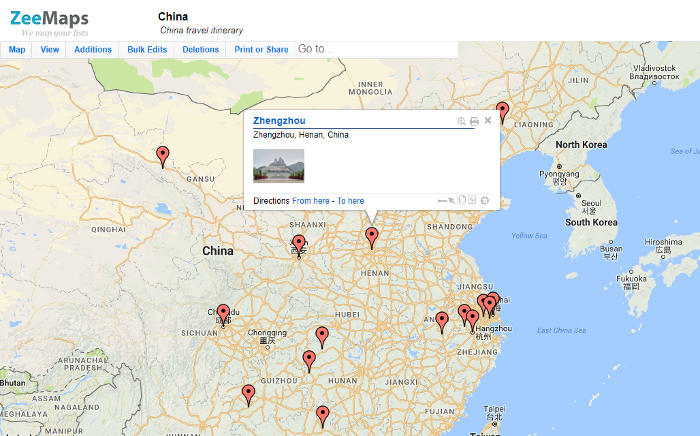Open the View menu

[x=50, y=50]
